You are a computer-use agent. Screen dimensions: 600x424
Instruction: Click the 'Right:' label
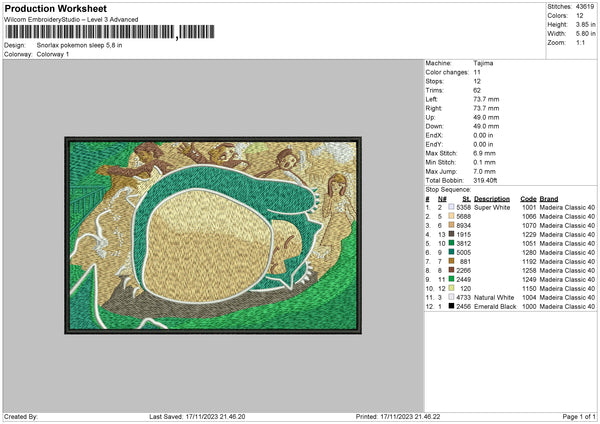click(x=434, y=108)
